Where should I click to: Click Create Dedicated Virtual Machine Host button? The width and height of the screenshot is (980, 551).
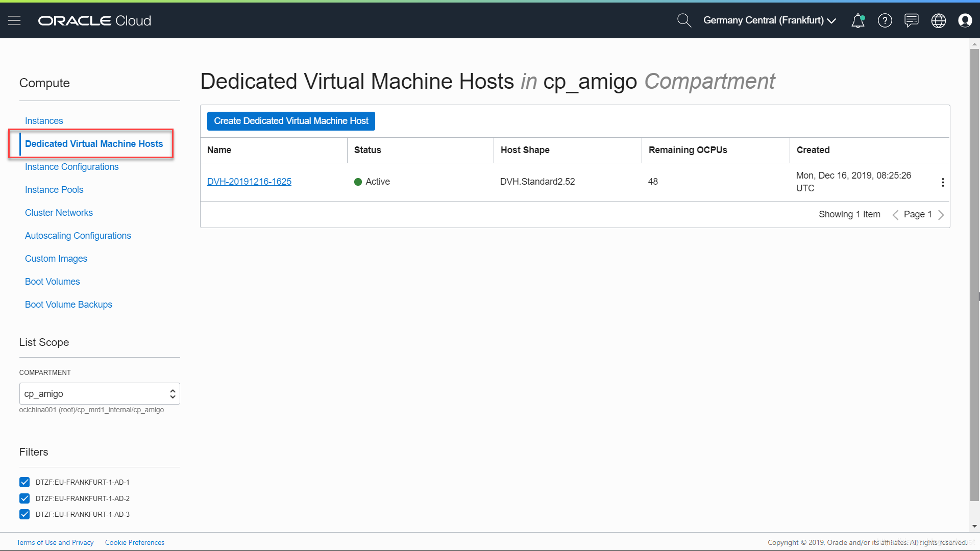(x=291, y=121)
